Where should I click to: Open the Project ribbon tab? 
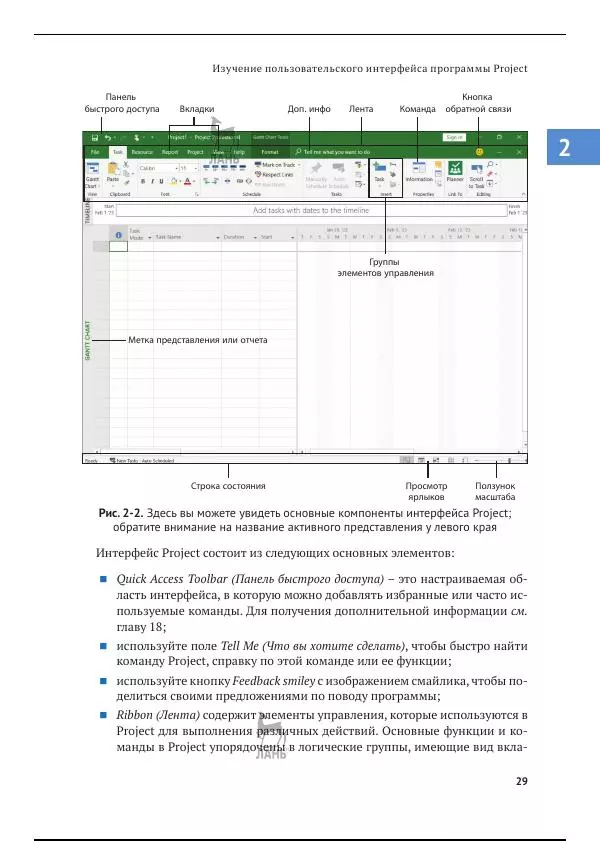tap(195, 152)
